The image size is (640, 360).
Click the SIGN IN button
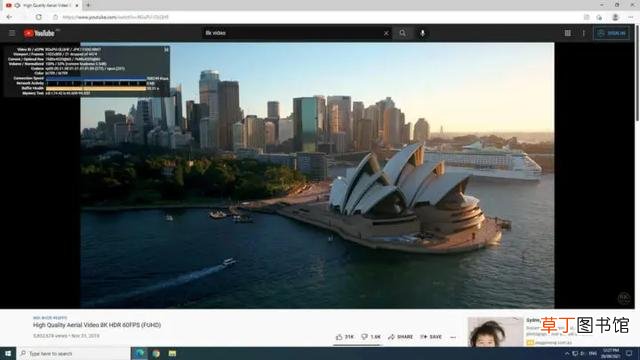[611, 33]
